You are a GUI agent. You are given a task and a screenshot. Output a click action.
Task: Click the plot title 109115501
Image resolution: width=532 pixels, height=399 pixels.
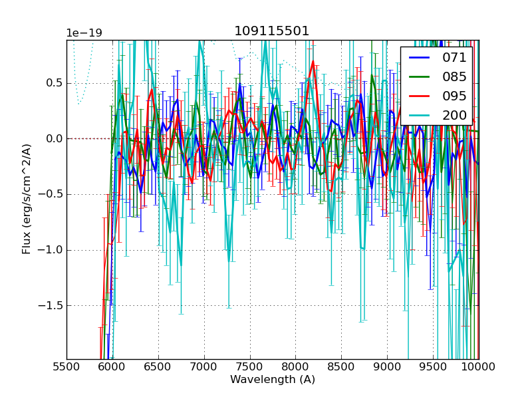pos(272,31)
